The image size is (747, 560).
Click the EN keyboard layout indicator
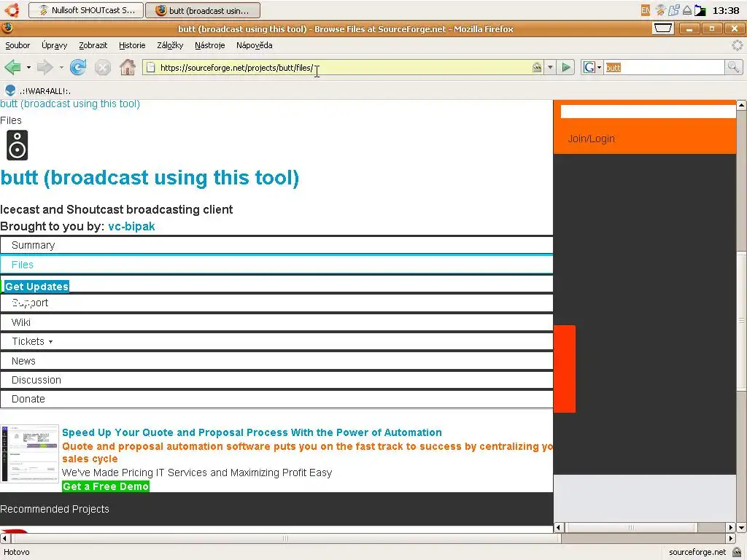tap(645, 10)
